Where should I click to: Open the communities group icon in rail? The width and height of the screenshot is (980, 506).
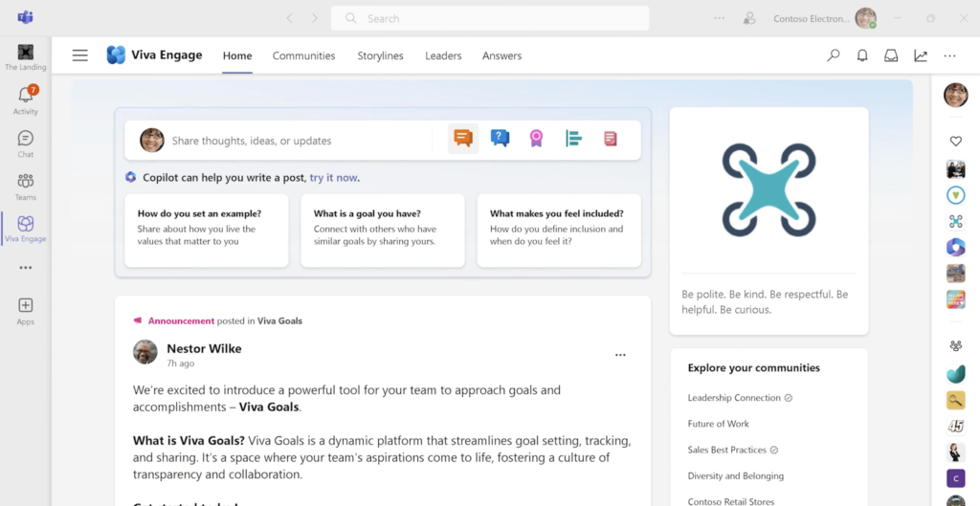(x=956, y=345)
